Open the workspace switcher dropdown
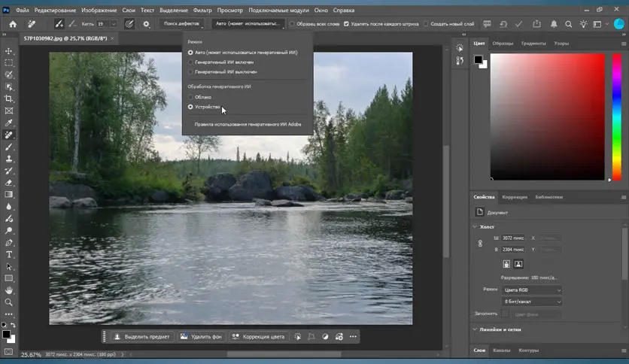 (600, 24)
